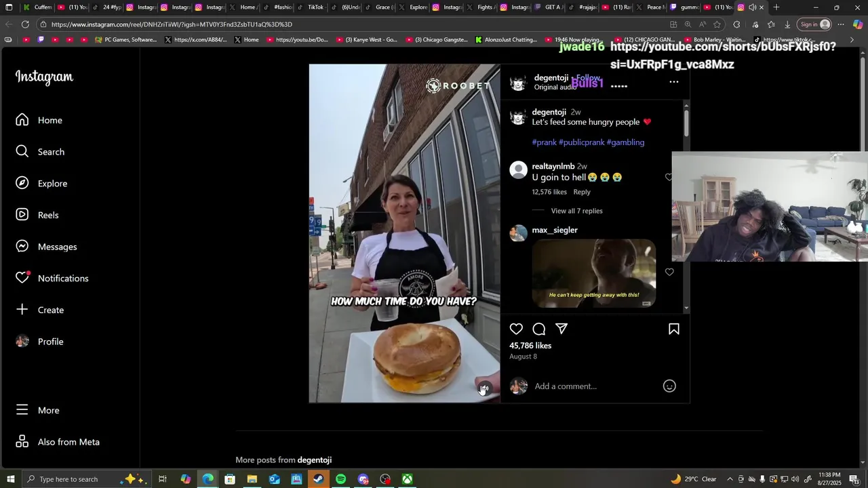
Task: Open Messages in the sidebar
Action: point(47,247)
